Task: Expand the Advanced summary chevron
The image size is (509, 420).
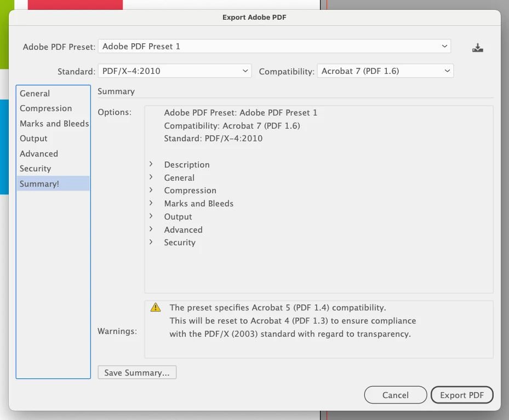Action: [x=151, y=229]
